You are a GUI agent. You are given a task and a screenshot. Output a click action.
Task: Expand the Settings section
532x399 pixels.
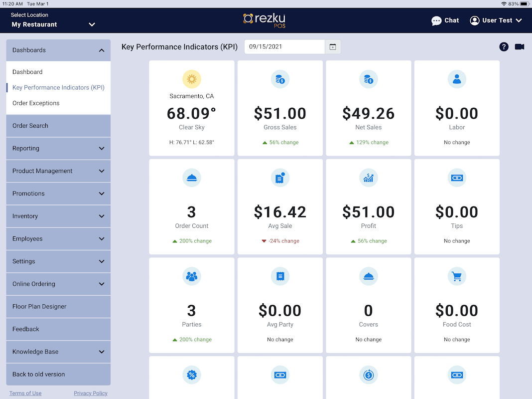point(58,261)
